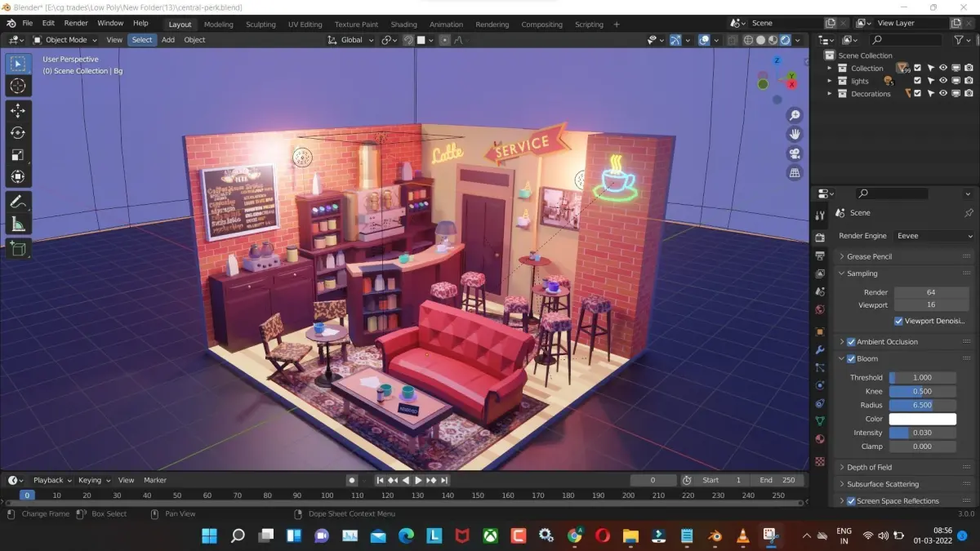The width and height of the screenshot is (980, 551).
Task: Click the Bloom Color white swatch
Action: click(922, 419)
